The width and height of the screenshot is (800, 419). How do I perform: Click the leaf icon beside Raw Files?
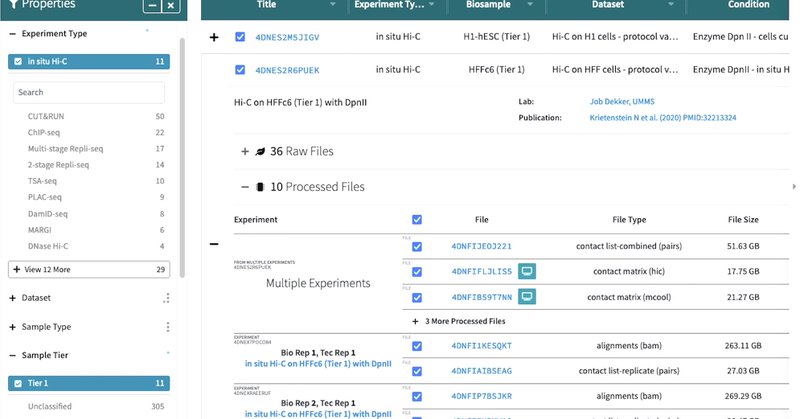[260, 152]
